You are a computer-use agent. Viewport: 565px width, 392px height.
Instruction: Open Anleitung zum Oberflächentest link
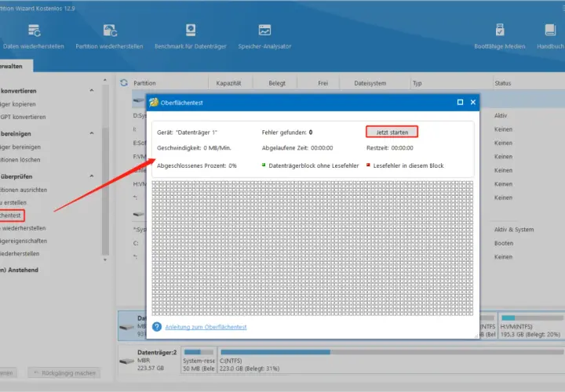(x=206, y=327)
